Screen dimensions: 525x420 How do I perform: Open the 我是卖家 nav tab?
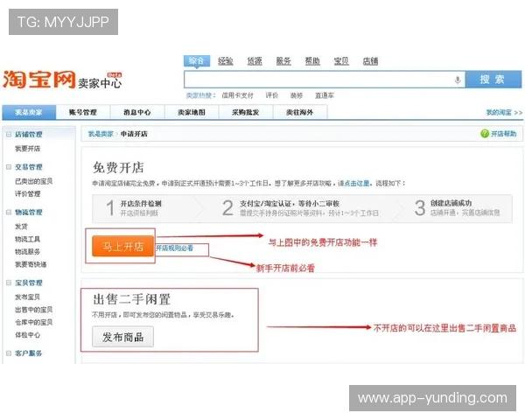coord(29,112)
